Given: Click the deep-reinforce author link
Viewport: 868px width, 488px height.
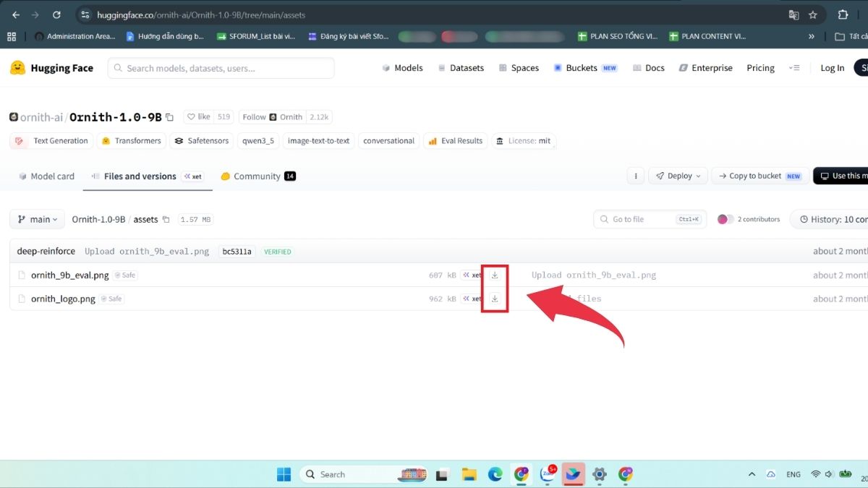Looking at the screenshot, I should tap(46, 252).
